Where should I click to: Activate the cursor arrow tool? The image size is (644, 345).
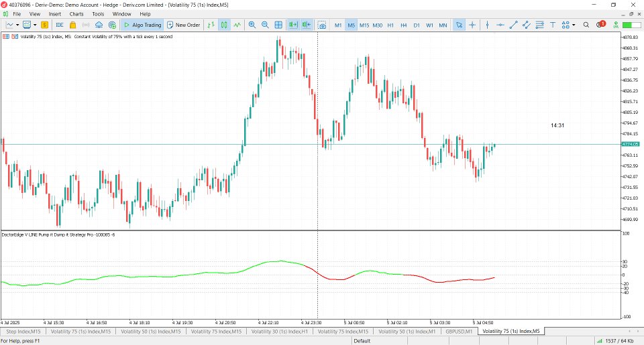(x=459, y=25)
